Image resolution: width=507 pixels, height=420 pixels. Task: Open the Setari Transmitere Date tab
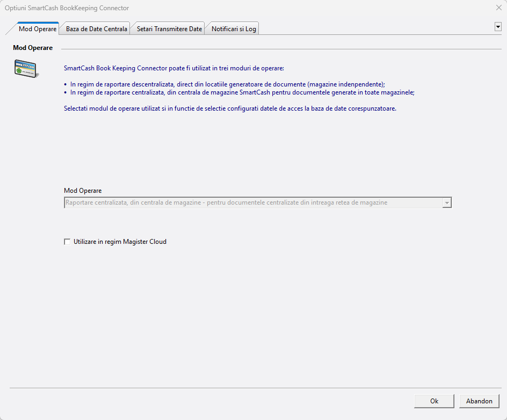pos(169,29)
